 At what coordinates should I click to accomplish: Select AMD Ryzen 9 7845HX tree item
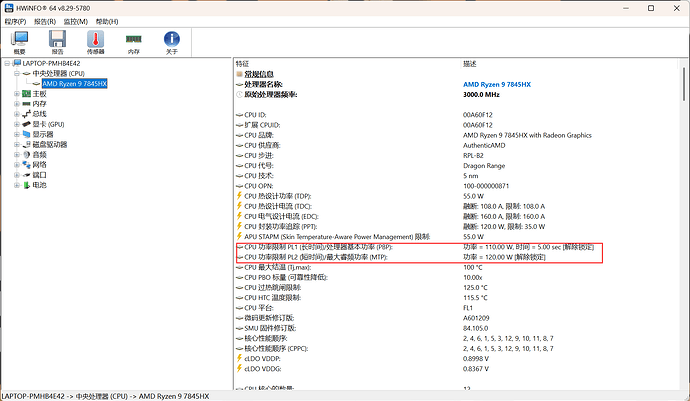coord(75,83)
